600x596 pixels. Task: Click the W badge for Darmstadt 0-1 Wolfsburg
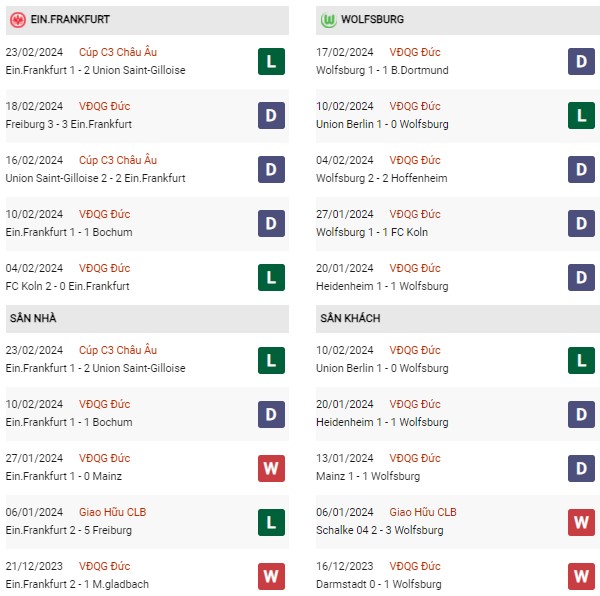coord(581,576)
